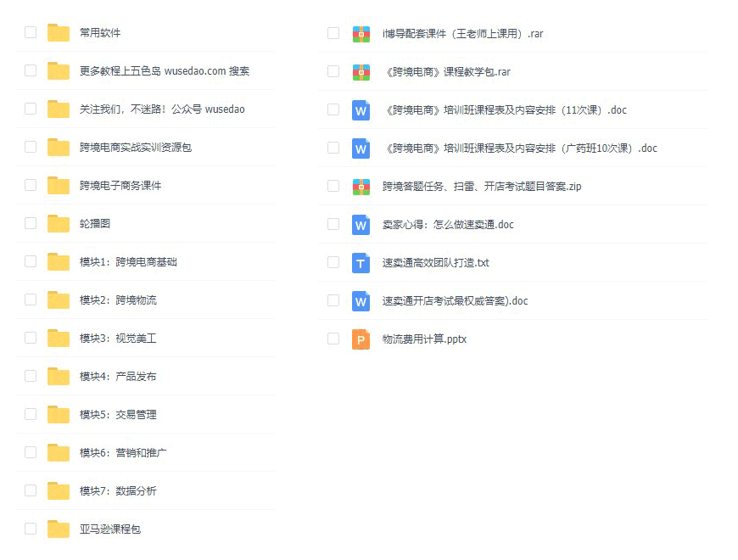
Task: Select the 跨境电子商务课件 folder icon
Action: 59,185
